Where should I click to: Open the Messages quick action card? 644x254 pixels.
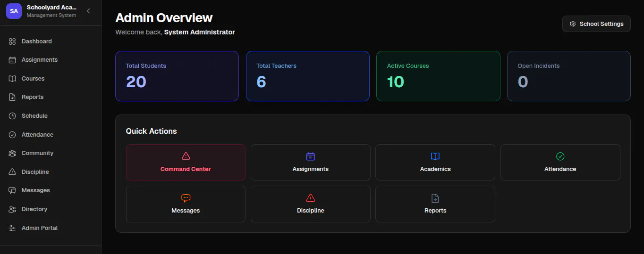[x=186, y=204]
